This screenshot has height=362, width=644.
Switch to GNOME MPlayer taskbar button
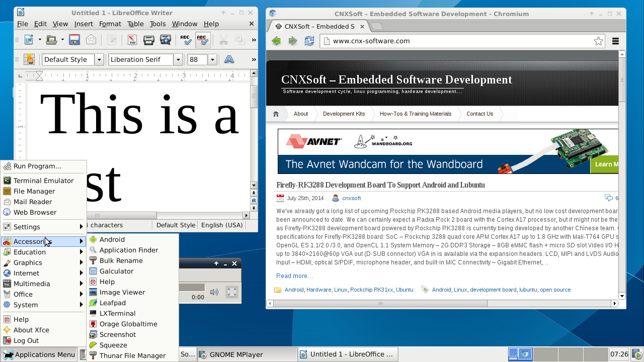[x=247, y=354]
